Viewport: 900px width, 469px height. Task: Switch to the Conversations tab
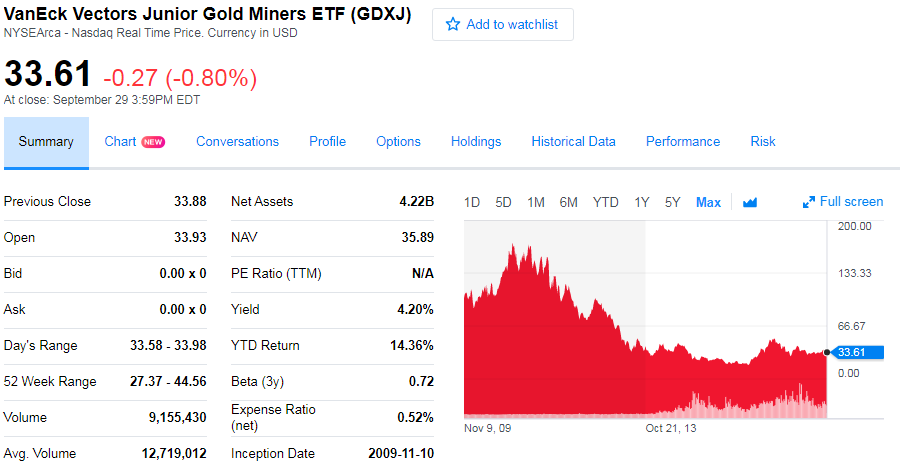click(x=237, y=142)
